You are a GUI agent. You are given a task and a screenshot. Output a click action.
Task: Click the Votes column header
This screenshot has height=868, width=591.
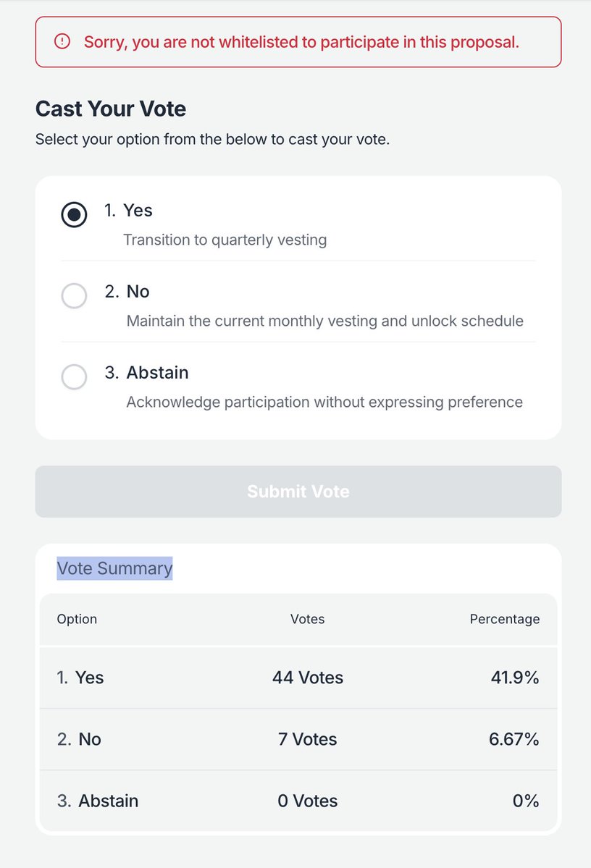pyautogui.click(x=307, y=619)
